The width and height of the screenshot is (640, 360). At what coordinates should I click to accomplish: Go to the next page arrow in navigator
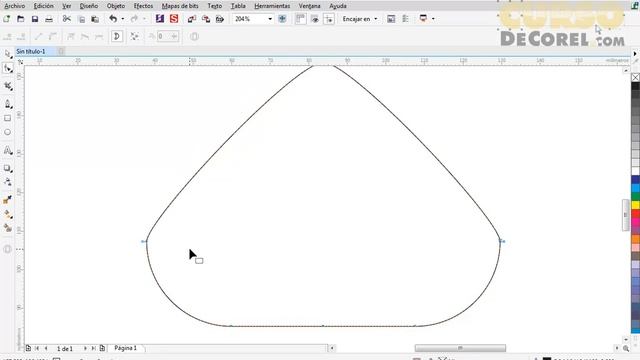[85, 348]
